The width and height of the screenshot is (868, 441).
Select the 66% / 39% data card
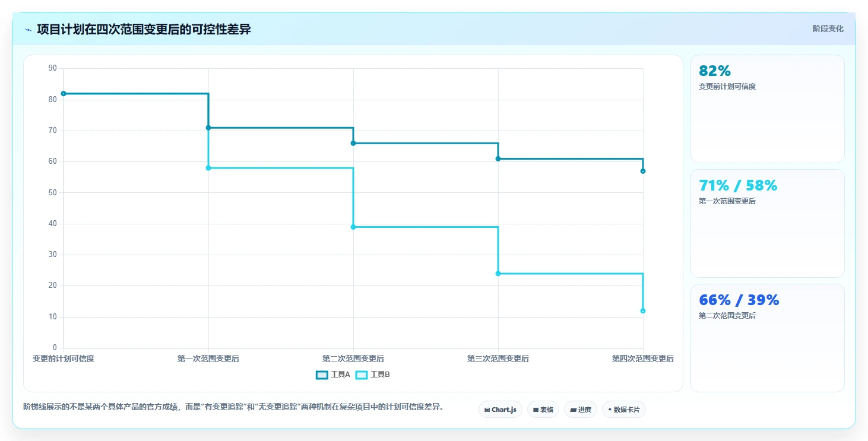coord(767,338)
